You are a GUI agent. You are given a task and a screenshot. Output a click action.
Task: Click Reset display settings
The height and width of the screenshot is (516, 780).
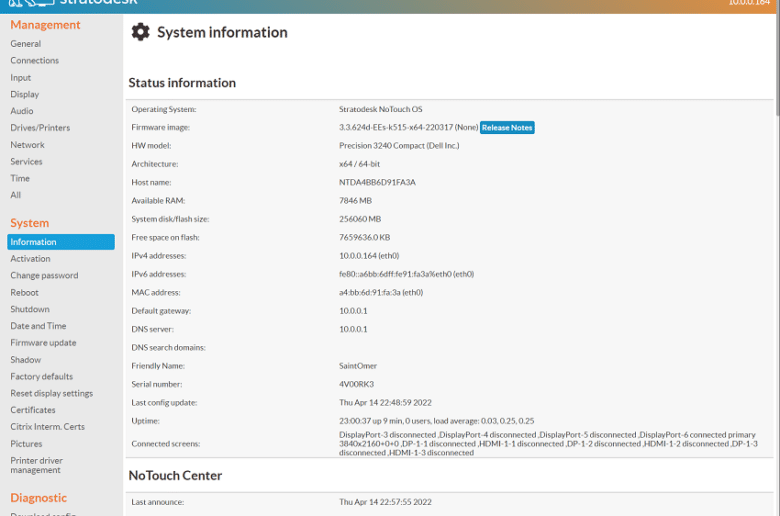52,393
